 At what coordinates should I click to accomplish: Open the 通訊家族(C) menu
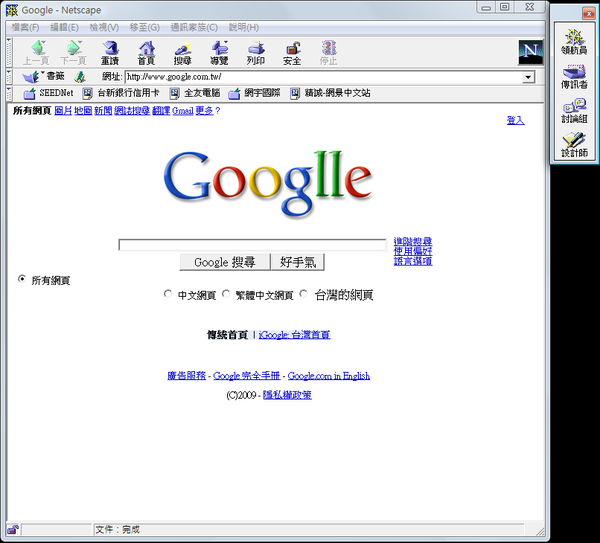click(194, 28)
